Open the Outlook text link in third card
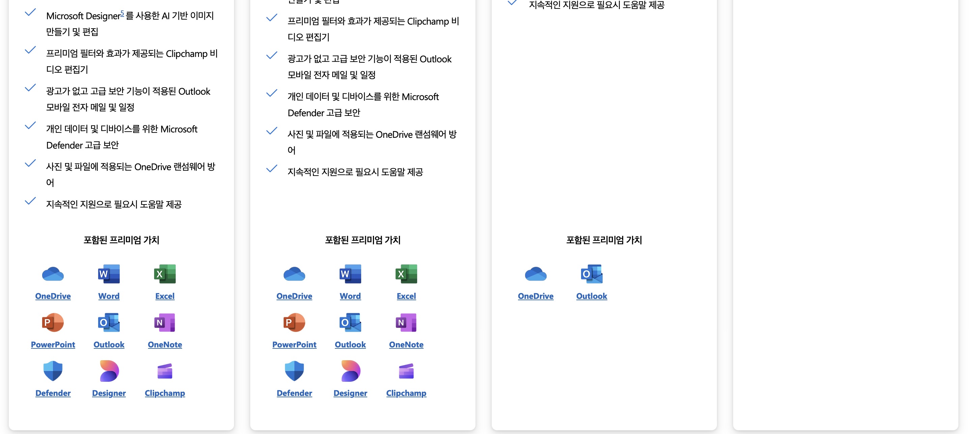 [x=591, y=296]
